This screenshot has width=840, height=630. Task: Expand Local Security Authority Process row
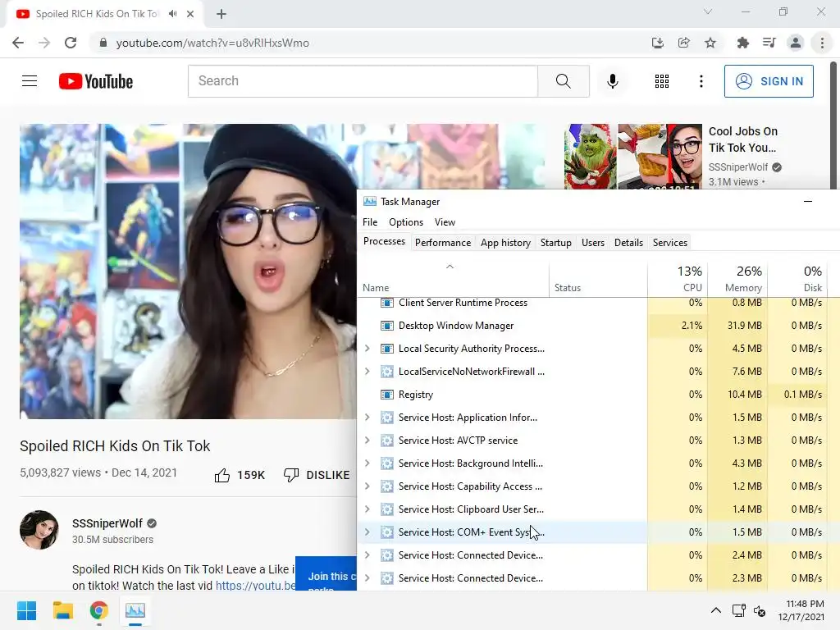(367, 348)
